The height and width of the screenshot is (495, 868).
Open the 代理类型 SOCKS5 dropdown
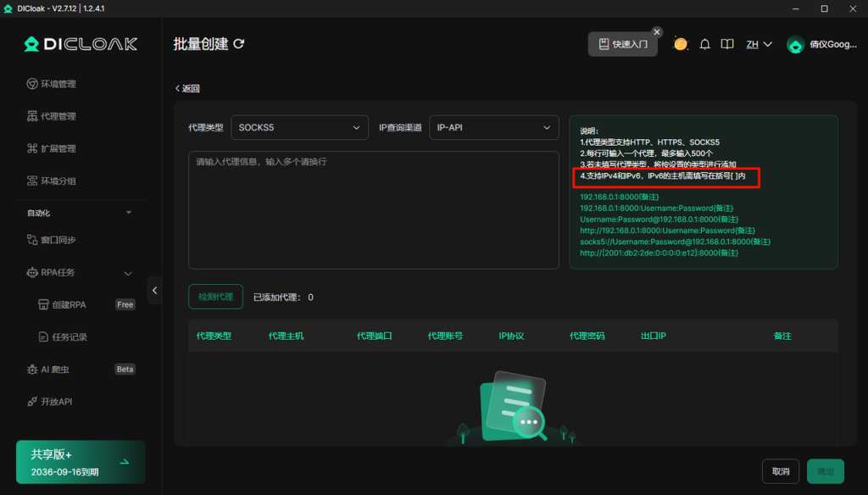pyautogui.click(x=299, y=127)
